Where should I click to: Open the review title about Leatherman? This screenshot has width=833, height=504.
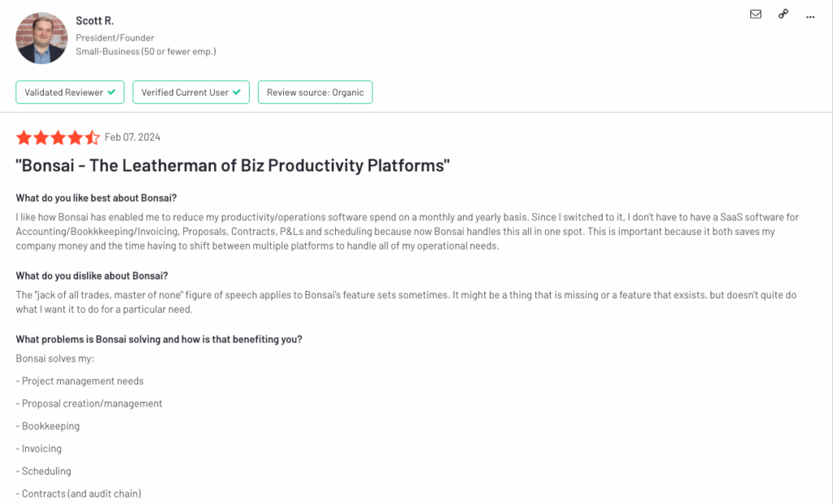233,166
